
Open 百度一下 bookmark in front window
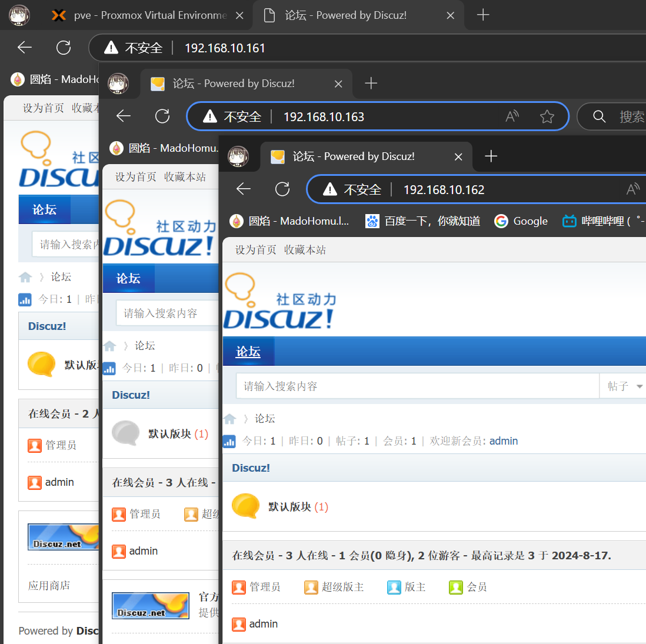(422, 221)
